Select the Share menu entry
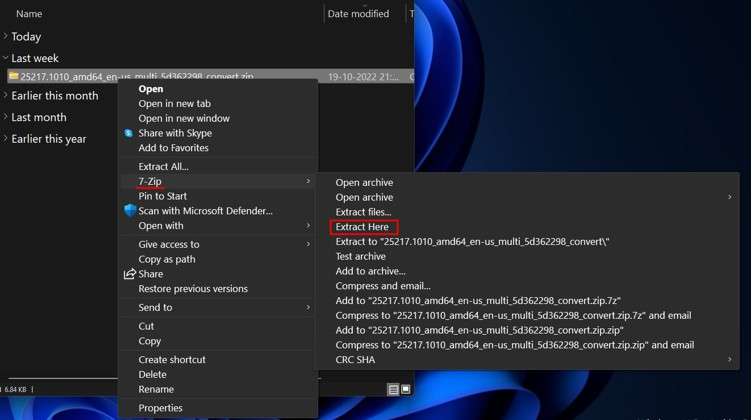This screenshot has width=752, height=420. 151,274
